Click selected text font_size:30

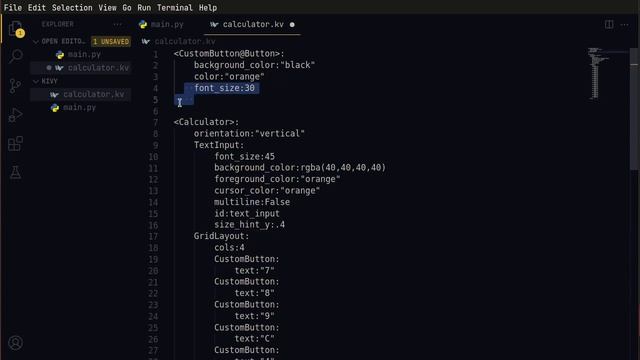(x=224, y=88)
